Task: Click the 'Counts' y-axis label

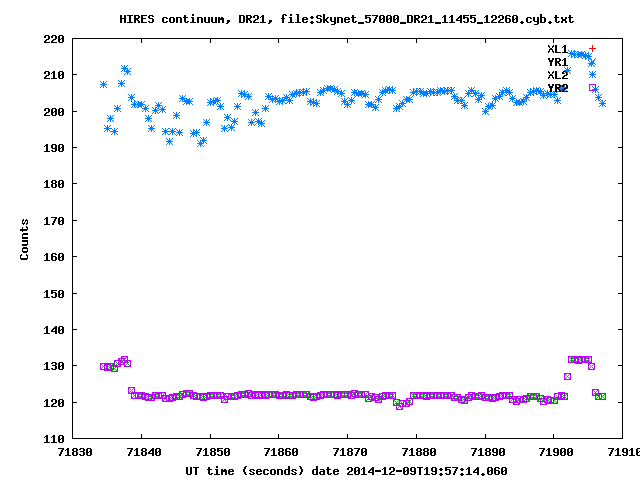Action: click(24, 239)
